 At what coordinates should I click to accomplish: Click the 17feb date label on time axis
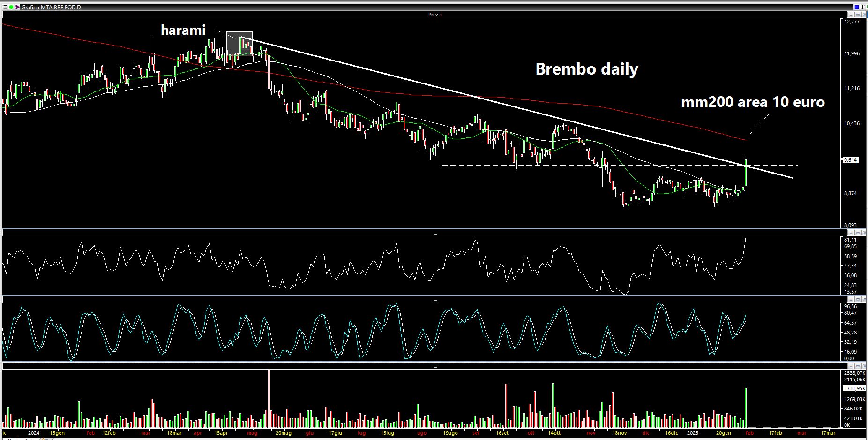click(x=775, y=433)
